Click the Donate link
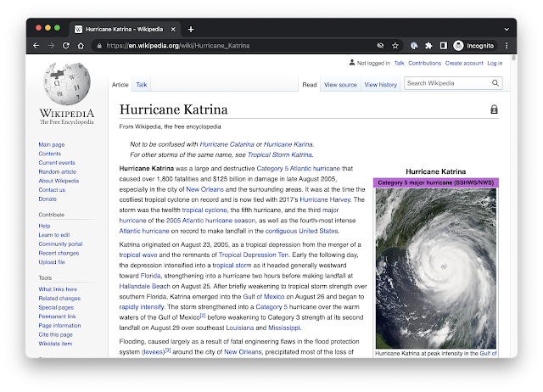The width and height of the screenshot is (543, 392). (48, 199)
